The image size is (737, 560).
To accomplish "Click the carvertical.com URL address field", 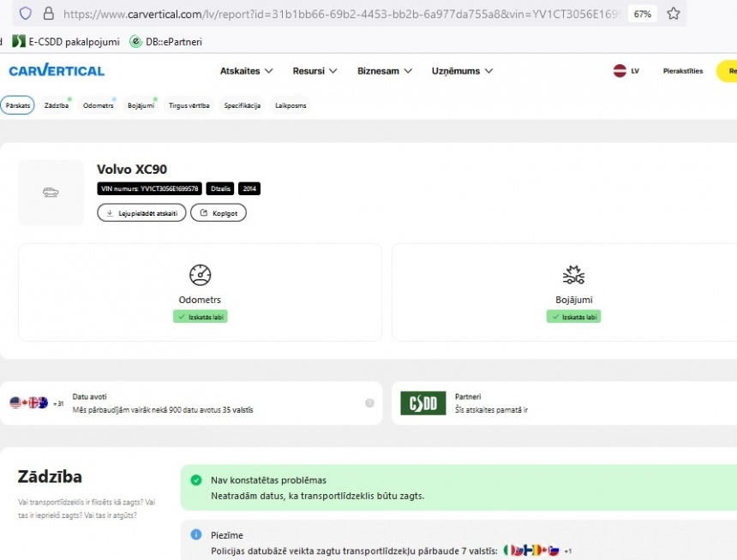I will coord(342,14).
